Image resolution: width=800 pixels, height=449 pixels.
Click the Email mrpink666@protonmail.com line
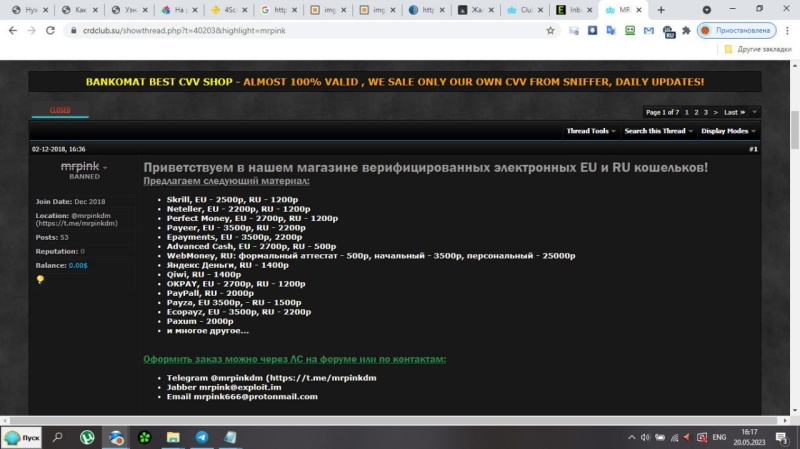(242, 396)
